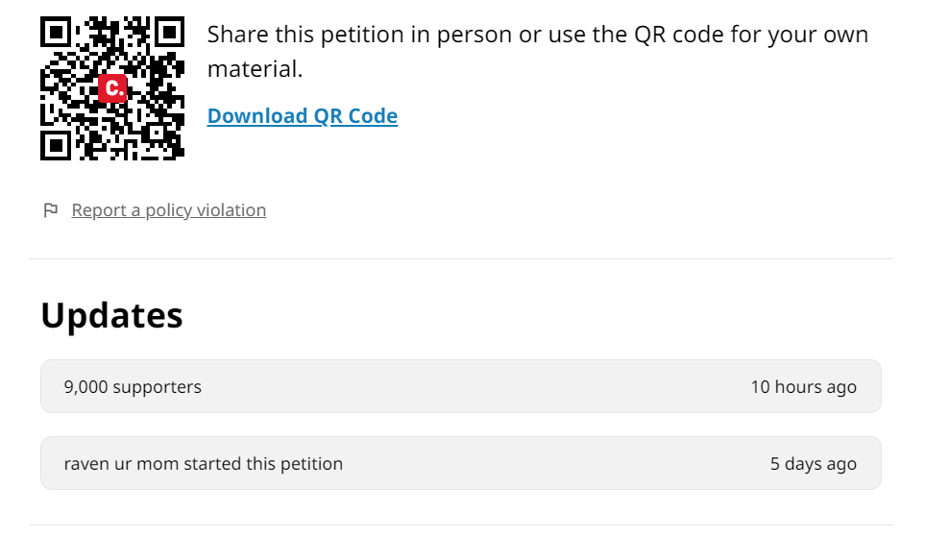Screen dimensions: 949x560
Task: Click the "raven ur mom started this petition" text
Action: coord(203,464)
